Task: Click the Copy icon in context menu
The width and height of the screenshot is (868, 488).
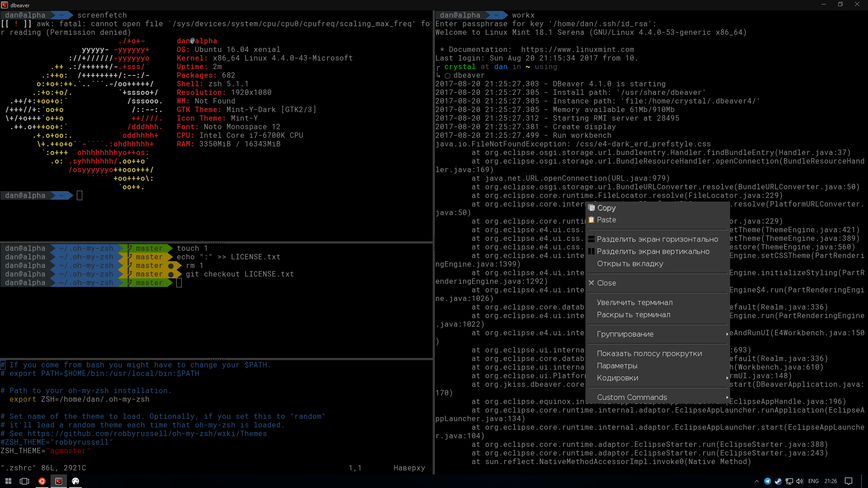Action: click(591, 208)
